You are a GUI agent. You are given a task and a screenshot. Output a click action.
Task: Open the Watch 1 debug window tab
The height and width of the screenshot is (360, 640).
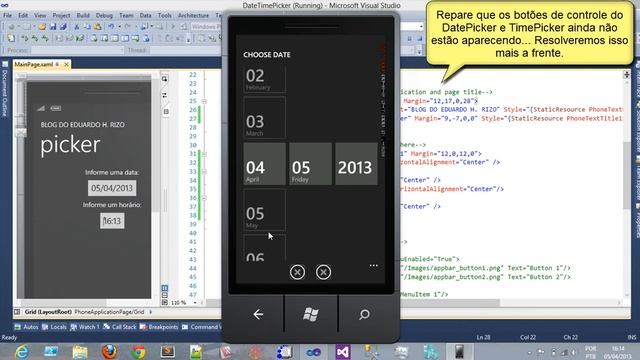[85, 327]
